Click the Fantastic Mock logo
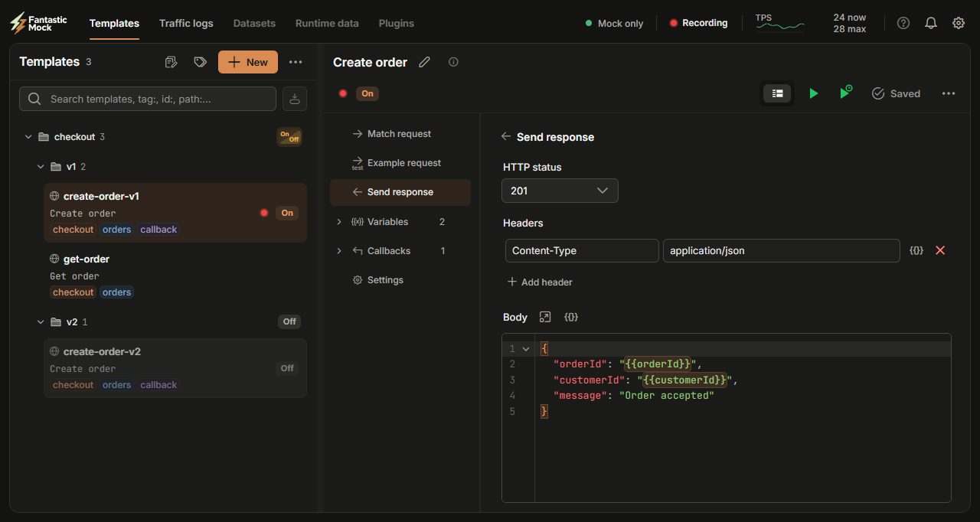This screenshot has width=980, height=522. [38, 23]
